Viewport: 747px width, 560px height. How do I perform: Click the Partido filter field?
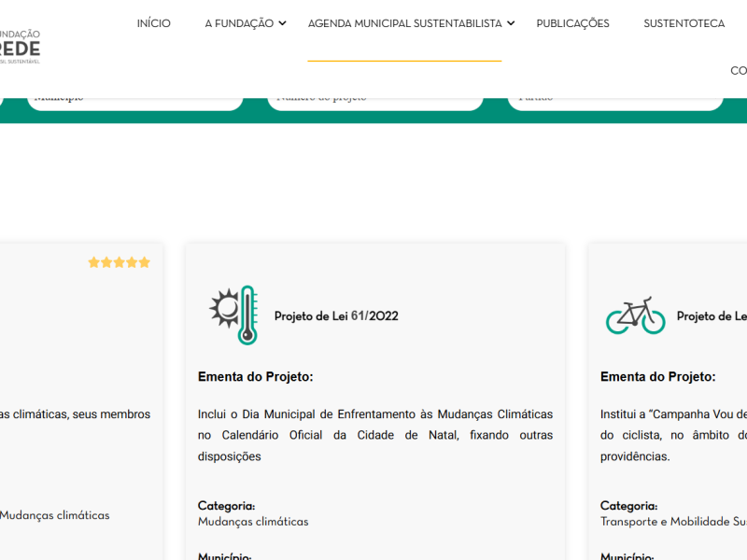point(615,98)
